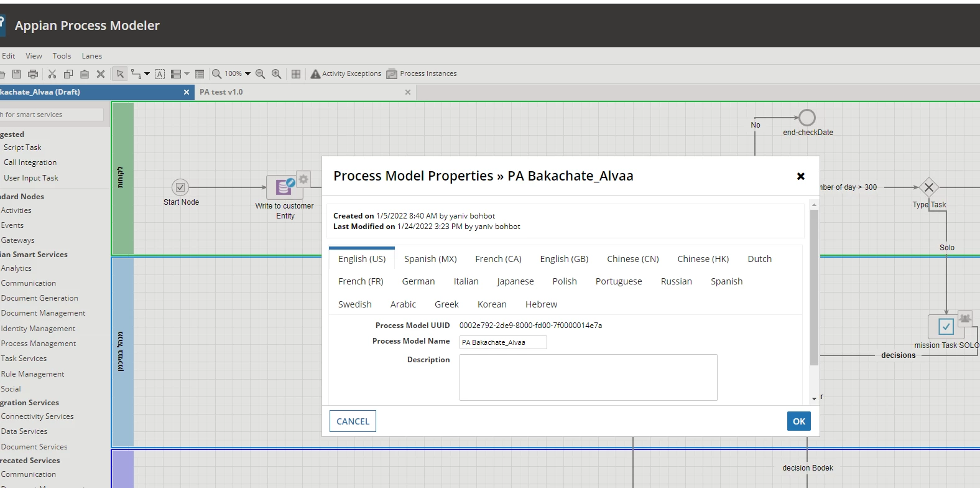Screen dimensions: 980x488
Task: Expand the Events palette section
Action: (12, 225)
